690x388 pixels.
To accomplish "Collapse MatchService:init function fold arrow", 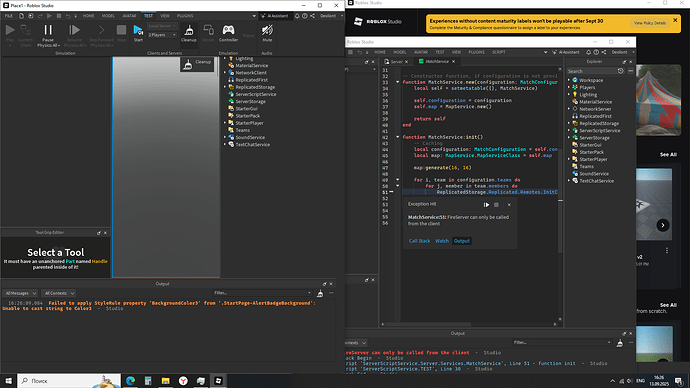I will [397, 137].
